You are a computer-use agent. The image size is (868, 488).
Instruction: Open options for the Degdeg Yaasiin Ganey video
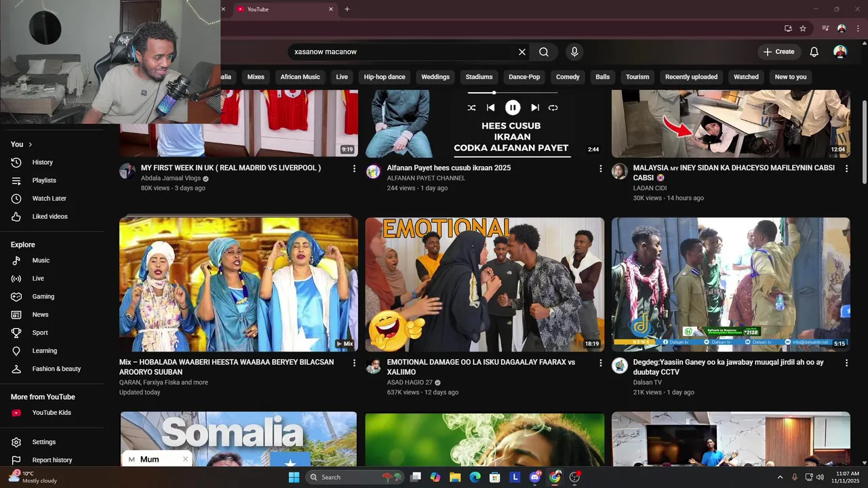coord(846,363)
